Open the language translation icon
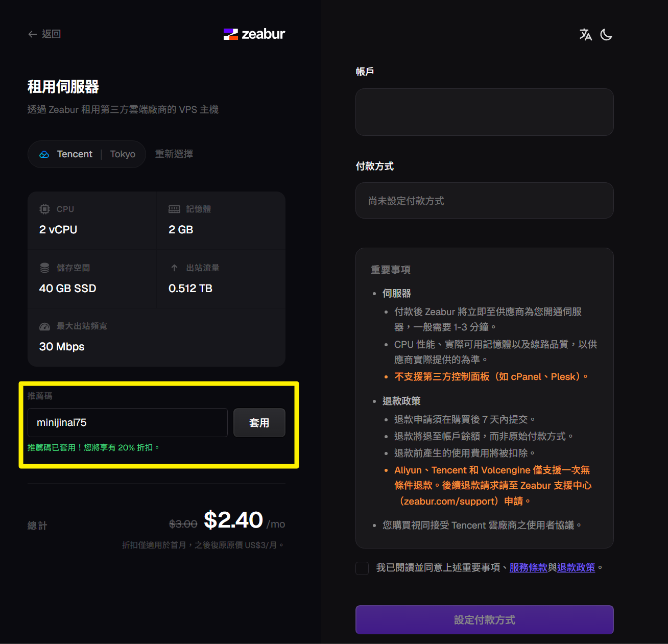This screenshot has height=644, width=668. tap(585, 34)
